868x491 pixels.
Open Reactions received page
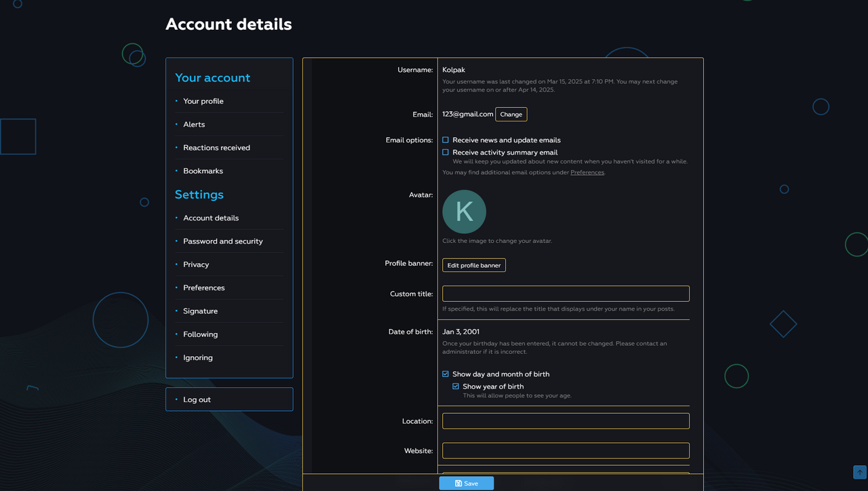point(216,148)
